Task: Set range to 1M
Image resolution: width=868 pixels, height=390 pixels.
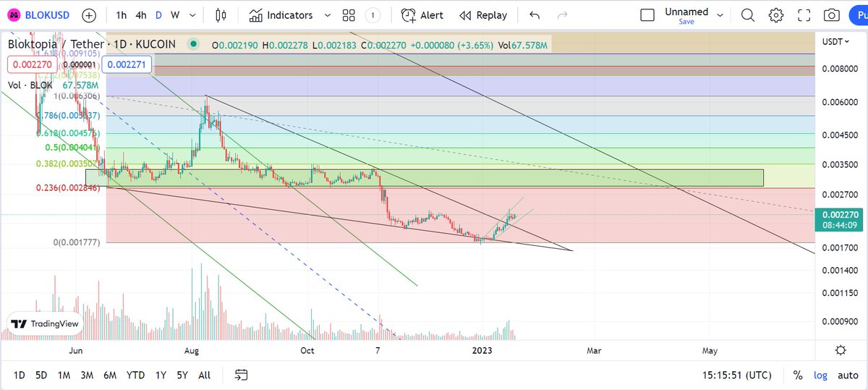Action: 64,375
